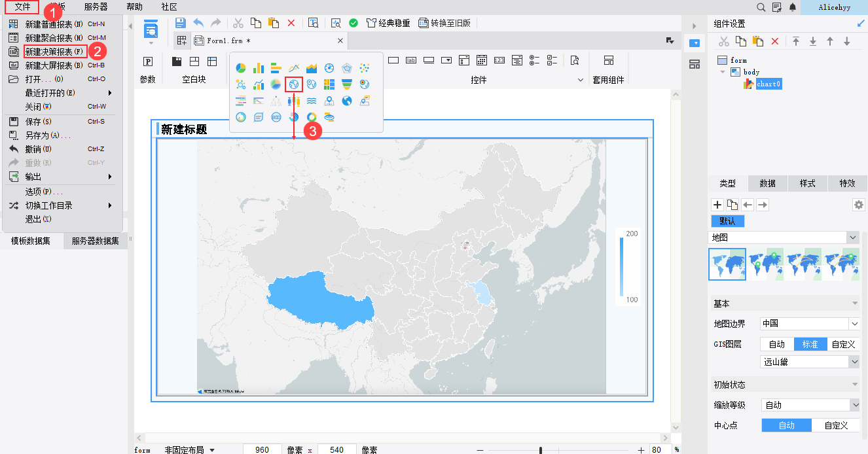Click the undo arrow in the toolbar
Image resolution: width=868 pixels, height=454 pixels.
(x=198, y=23)
